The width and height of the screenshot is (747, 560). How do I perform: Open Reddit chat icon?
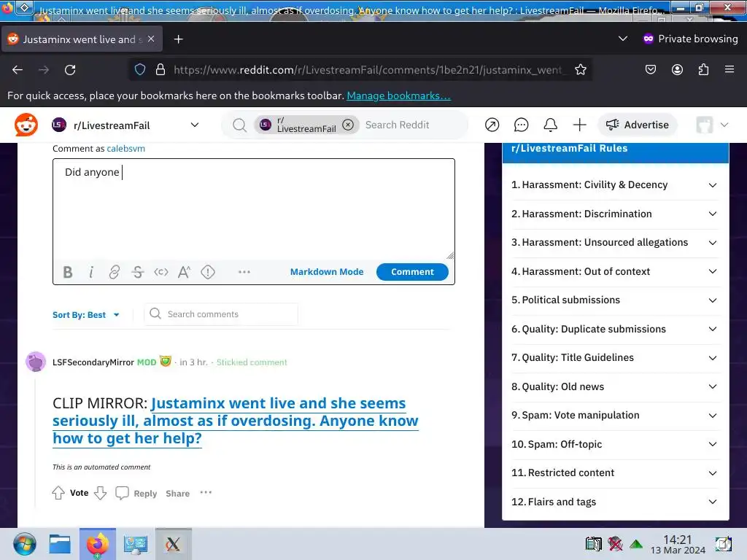pyautogui.click(x=521, y=125)
